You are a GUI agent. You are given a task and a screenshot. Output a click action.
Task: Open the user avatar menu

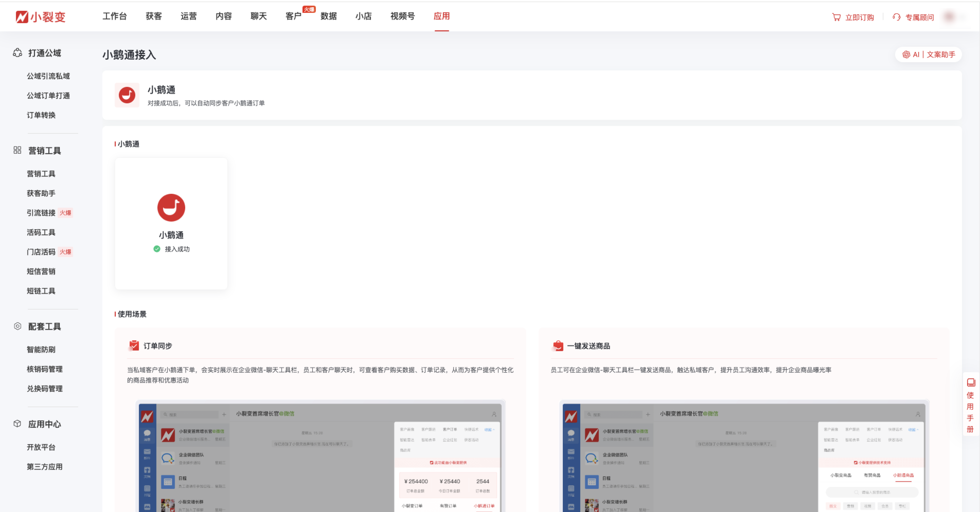tap(950, 17)
